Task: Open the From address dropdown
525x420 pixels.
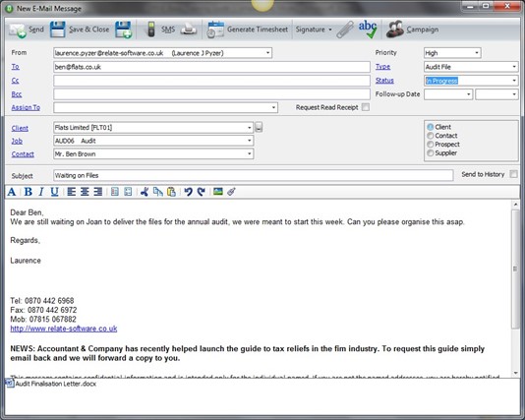Action: 267,53
